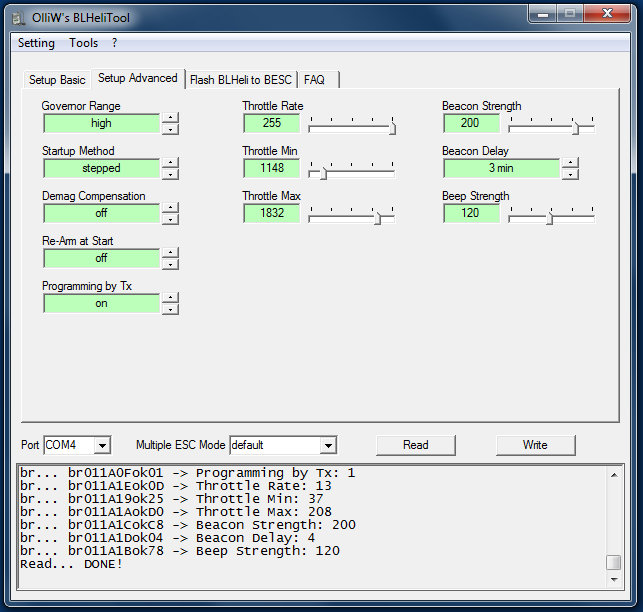Switch to the Setup Basic tab
This screenshot has width=643, height=612.
pyautogui.click(x=57, y=80)
